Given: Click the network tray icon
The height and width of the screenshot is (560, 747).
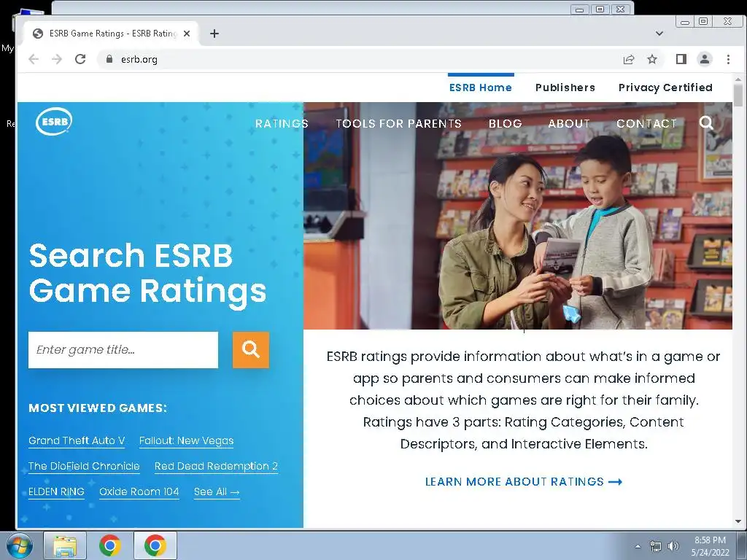Looking at the screenshot, I should tap(656, 546).
